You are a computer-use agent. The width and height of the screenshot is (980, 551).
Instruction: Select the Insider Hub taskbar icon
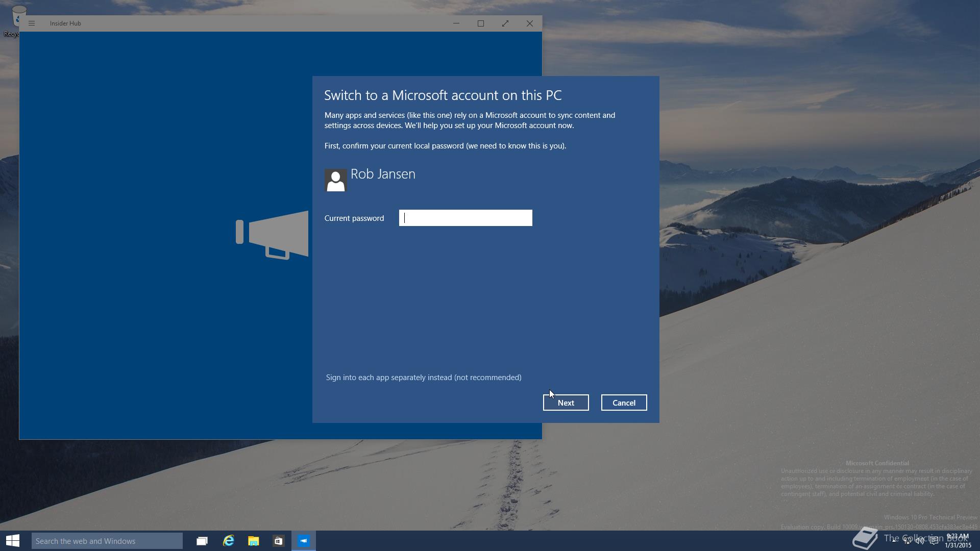(x=304, y=541)
